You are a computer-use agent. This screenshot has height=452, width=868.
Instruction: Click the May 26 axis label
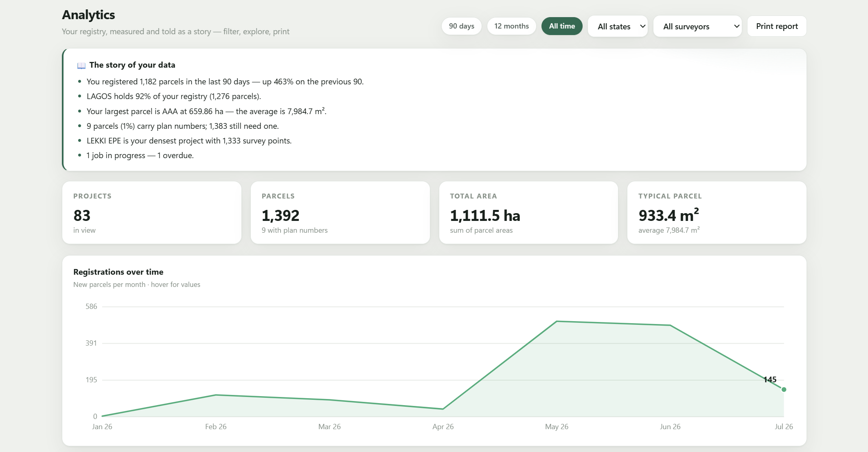557,427
